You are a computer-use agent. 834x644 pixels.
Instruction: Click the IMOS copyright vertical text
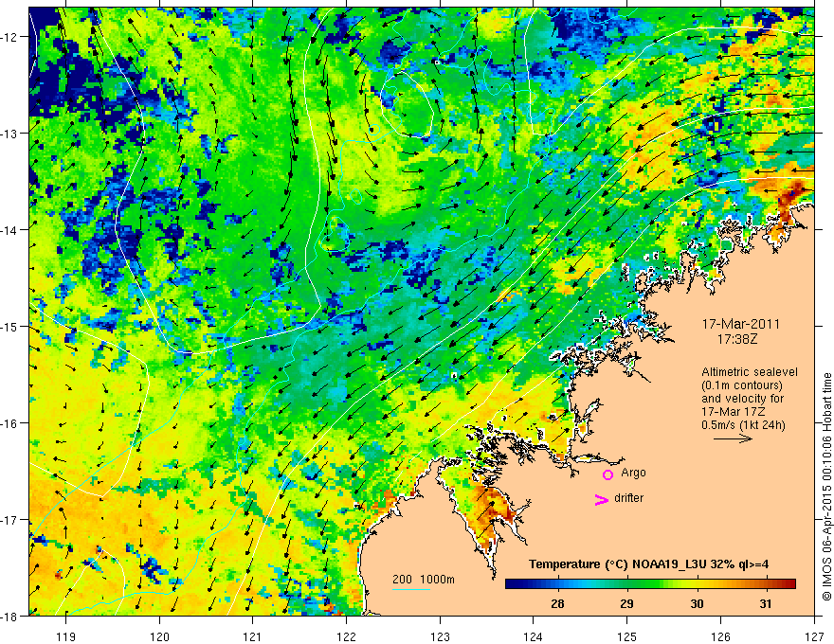click(x=826, y=487)
